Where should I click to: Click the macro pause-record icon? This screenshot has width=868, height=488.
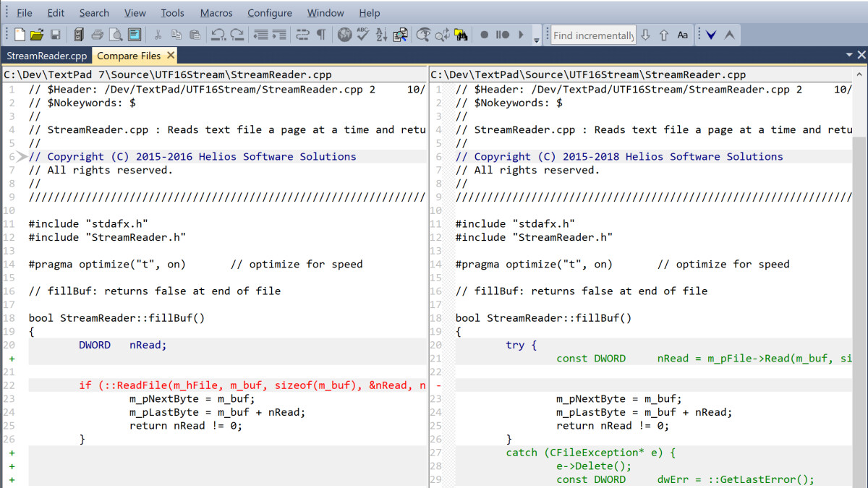coord(502,35)
